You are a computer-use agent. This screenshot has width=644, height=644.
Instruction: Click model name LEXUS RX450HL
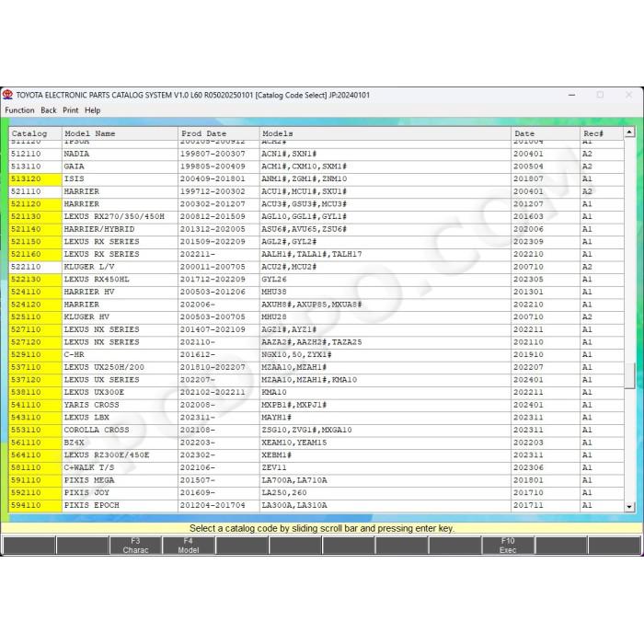tap(97, 280)
